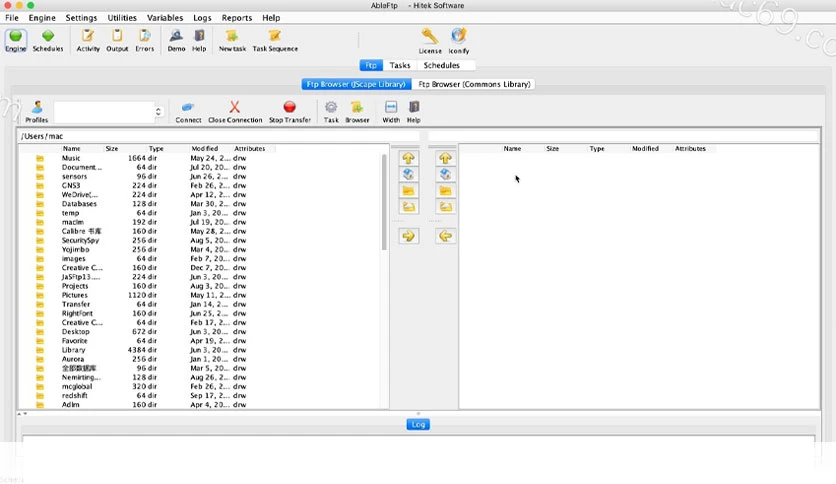This screenshot has height=484, width=836.
Task: Click the License key icon
Action: pos(430,41)
